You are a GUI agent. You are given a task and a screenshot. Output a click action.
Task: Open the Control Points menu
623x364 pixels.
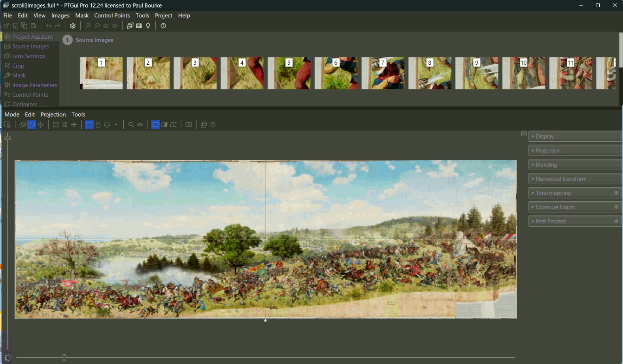(112, 15)
